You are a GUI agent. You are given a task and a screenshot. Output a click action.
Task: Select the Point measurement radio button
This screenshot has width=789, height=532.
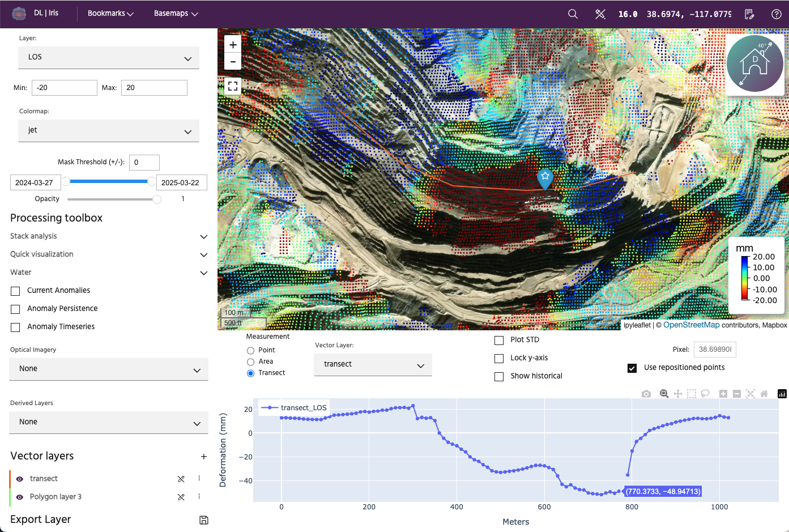pyautogui.click(x=250, y=351)
